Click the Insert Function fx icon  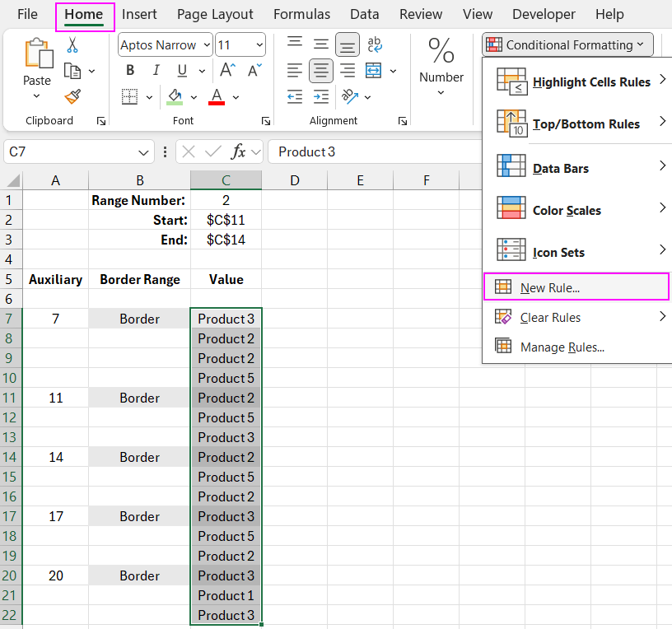click(x=238, y=151)
